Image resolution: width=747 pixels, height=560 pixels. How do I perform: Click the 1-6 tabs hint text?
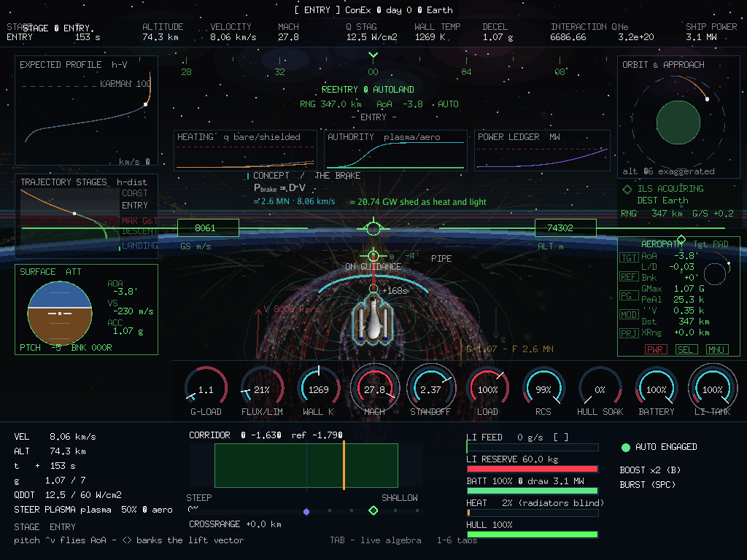(457, 540)
